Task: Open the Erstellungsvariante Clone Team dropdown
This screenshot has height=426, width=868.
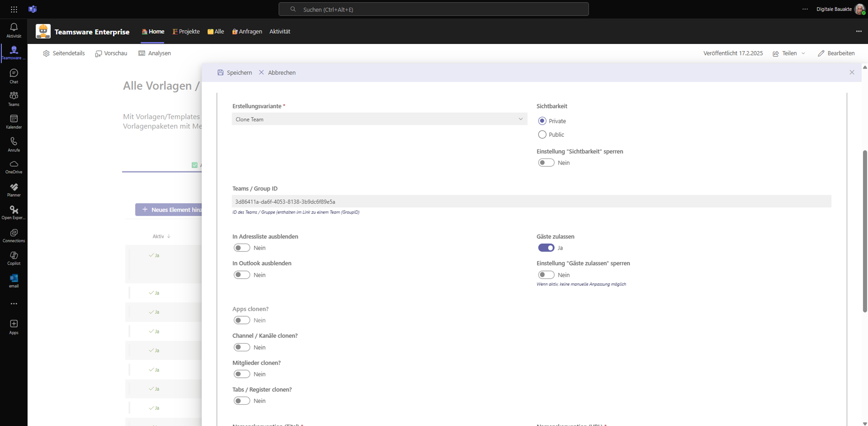Action: tap(379, 119)
